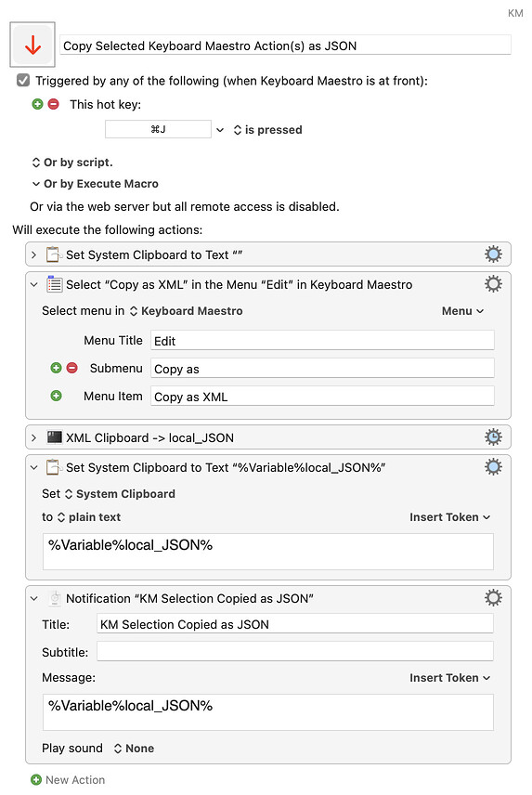Remove the hot key trigger with red minus

click(x=53, y=104)
